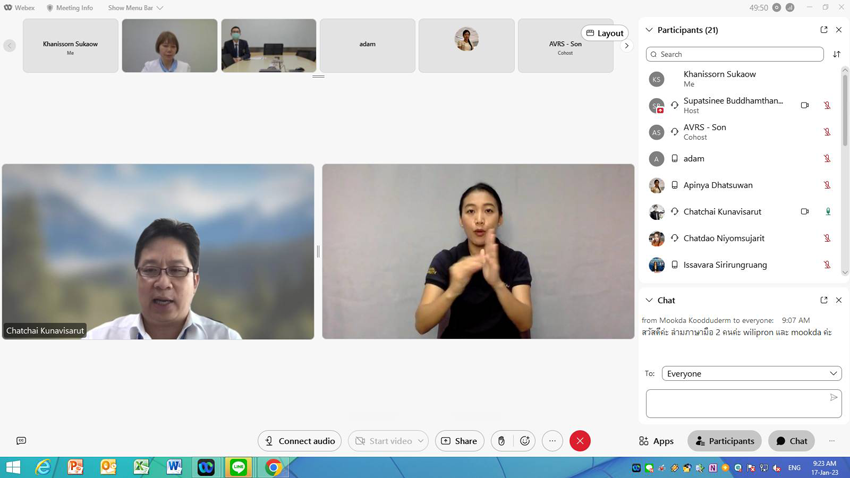The height and width of the screenshot is (478, 850).
Task: Open Internet Explorer from taskbar
Action: (43, 467)
